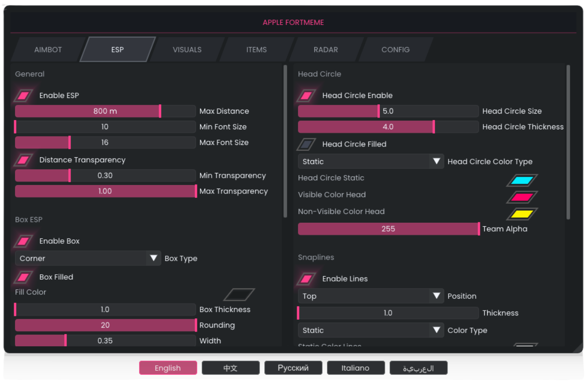Image resolution: width=588 pixels, height=381 pixels.
Task: Pick the Visible Color Head pink swatch
Action: click(522, 197)
